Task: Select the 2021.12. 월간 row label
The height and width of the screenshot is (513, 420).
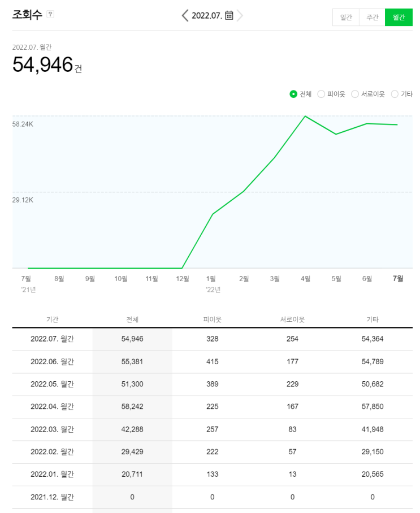Action: pyautogui.click(x=53, y=497)
